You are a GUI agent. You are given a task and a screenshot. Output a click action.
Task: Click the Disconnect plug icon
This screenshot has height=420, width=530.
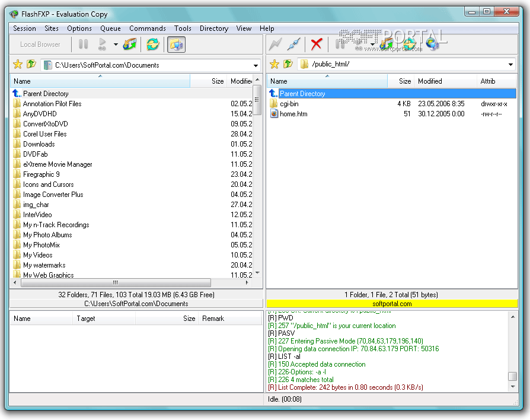tap(294, 44)
